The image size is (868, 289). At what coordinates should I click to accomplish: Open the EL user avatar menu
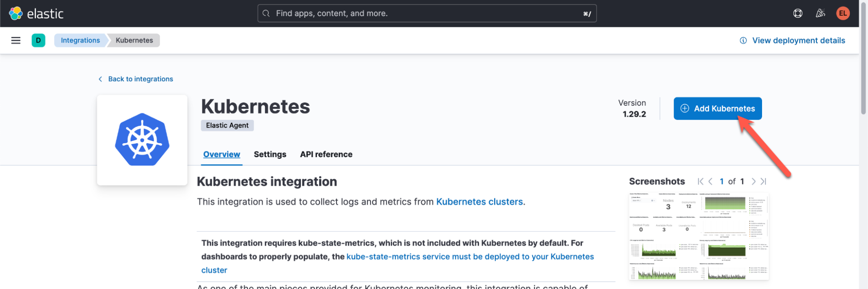click(x=843, y=13)
